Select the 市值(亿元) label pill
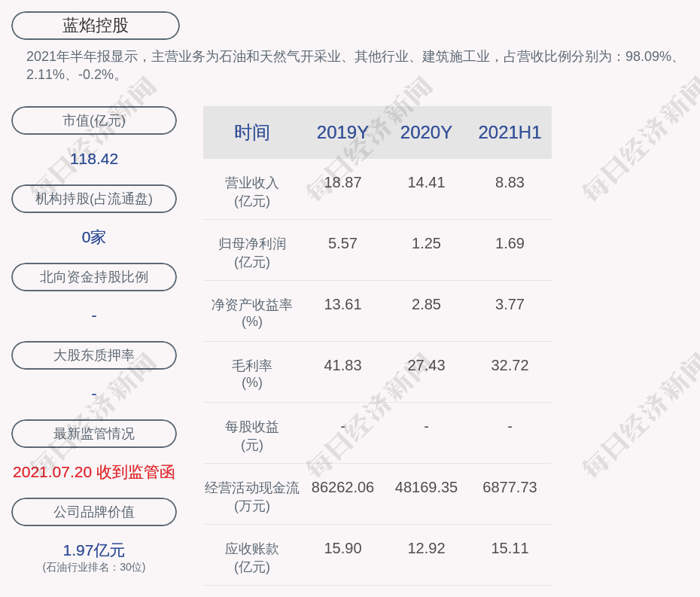 pyautogui.click(x=94, y=120)
